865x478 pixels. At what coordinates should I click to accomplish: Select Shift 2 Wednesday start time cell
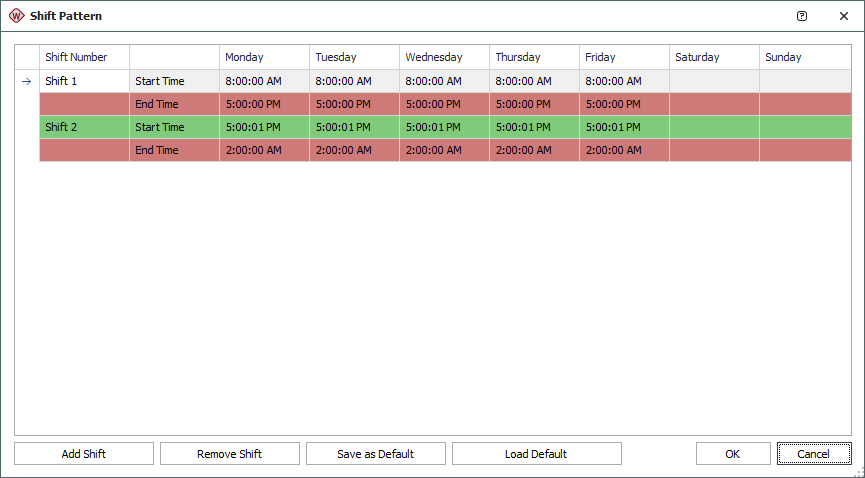pos(444,127)
